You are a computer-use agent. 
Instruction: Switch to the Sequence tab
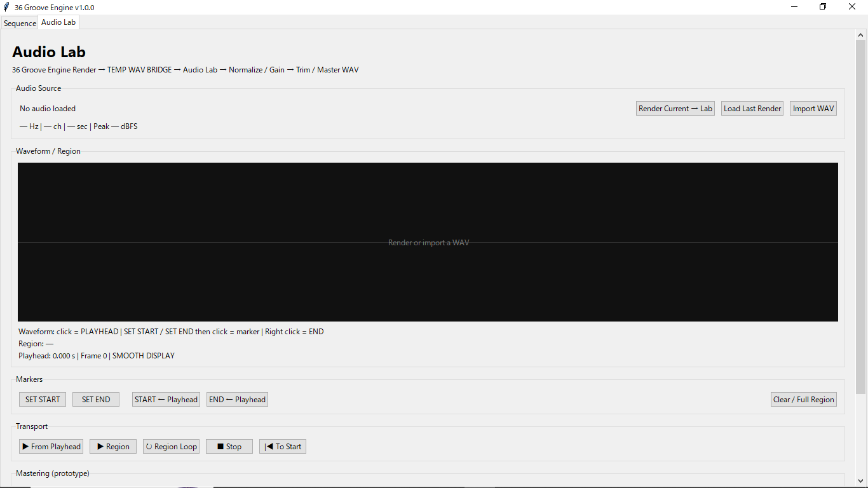(20, 24)
